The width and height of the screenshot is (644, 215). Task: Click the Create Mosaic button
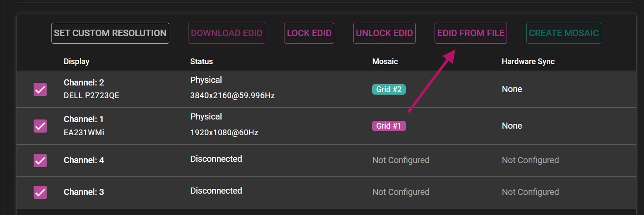coord(563,33)
